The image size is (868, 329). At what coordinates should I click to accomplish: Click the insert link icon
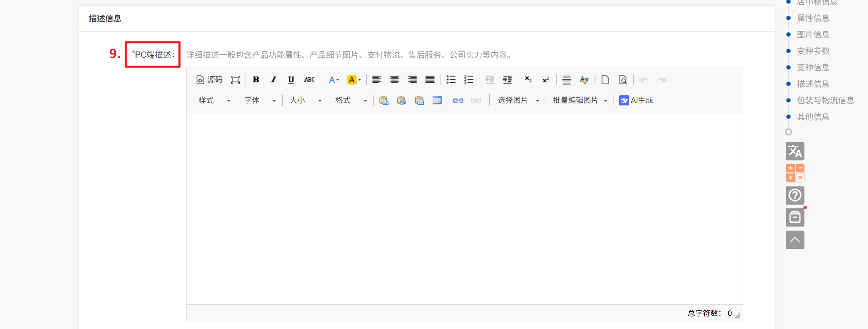coord(458,100)
